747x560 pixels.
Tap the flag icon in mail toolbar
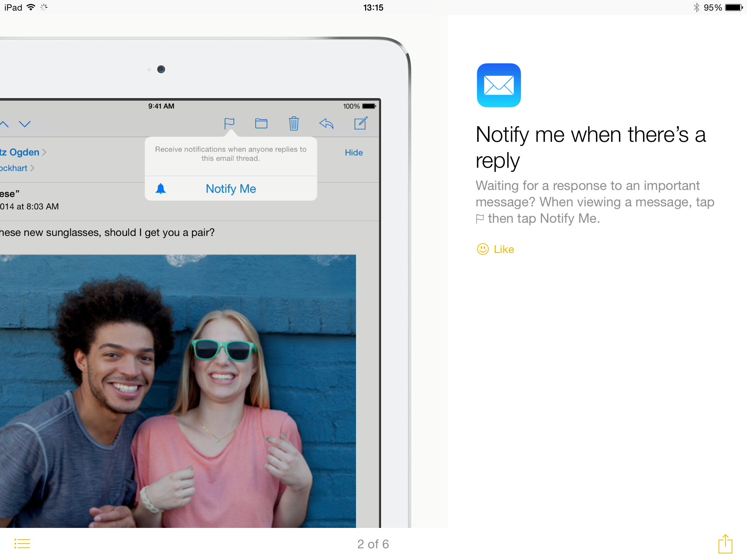(x=229, y=124)
